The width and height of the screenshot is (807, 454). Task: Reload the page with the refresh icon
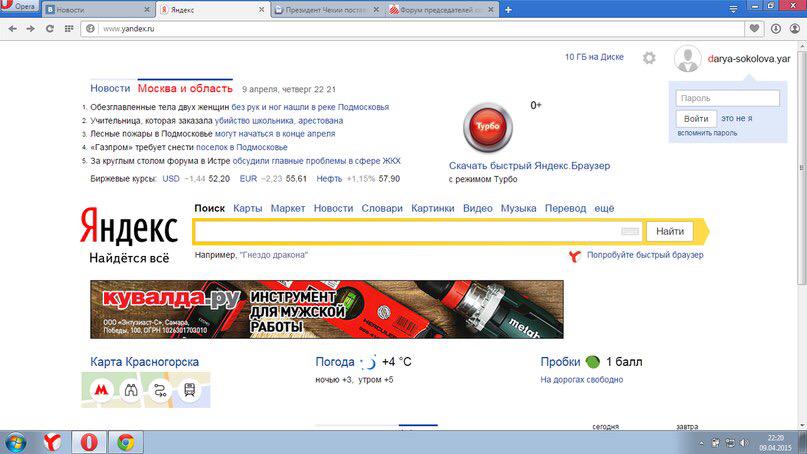[x=49, y=29]
